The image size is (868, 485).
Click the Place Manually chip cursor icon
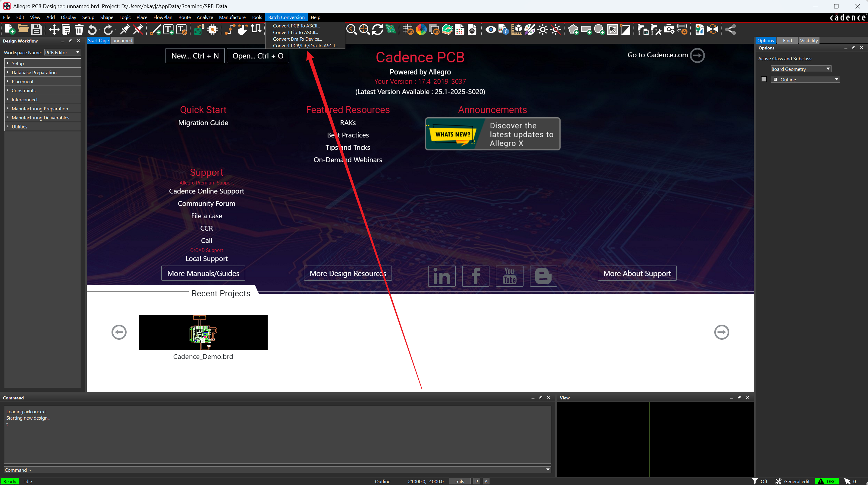tap(212, 30)
